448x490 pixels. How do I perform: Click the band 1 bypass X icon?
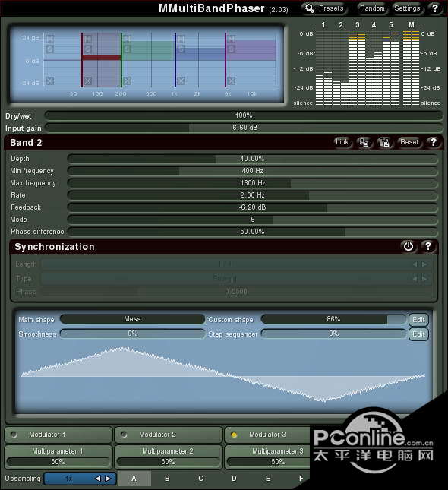(x=49, y=81)
